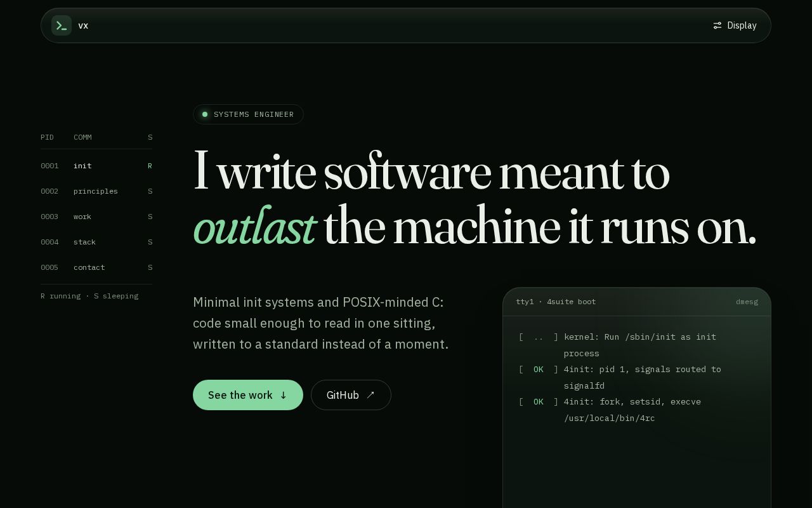
Task: Click the R status of init row
Action: click(x=150, y=166)
